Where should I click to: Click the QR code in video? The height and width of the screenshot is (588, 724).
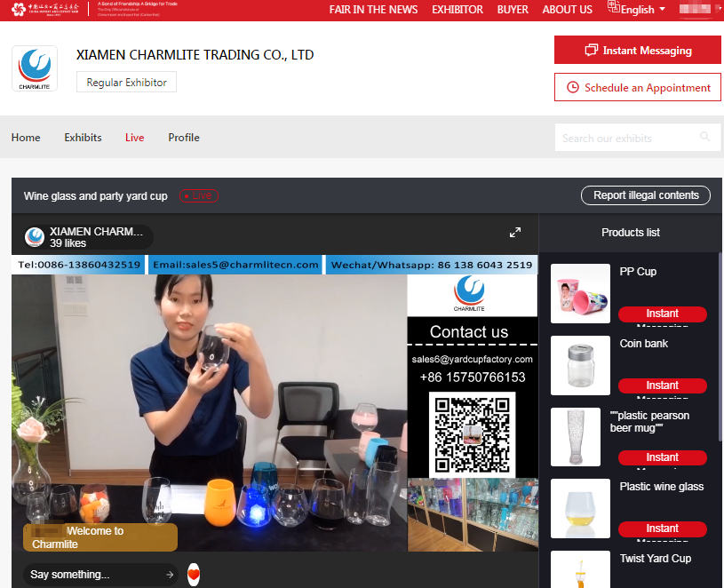click(472, 434)
